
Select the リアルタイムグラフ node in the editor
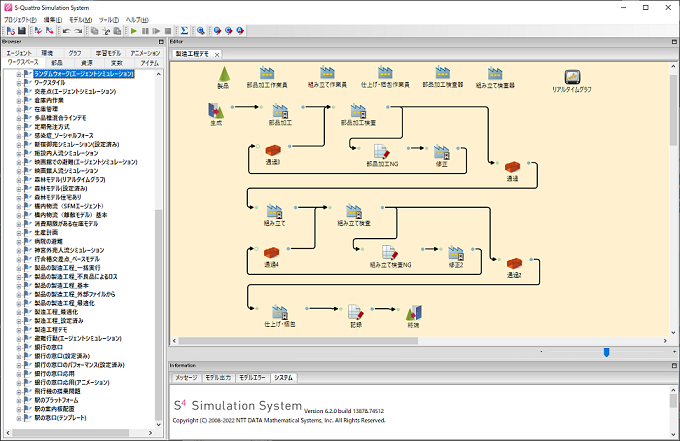pos(573,77)
